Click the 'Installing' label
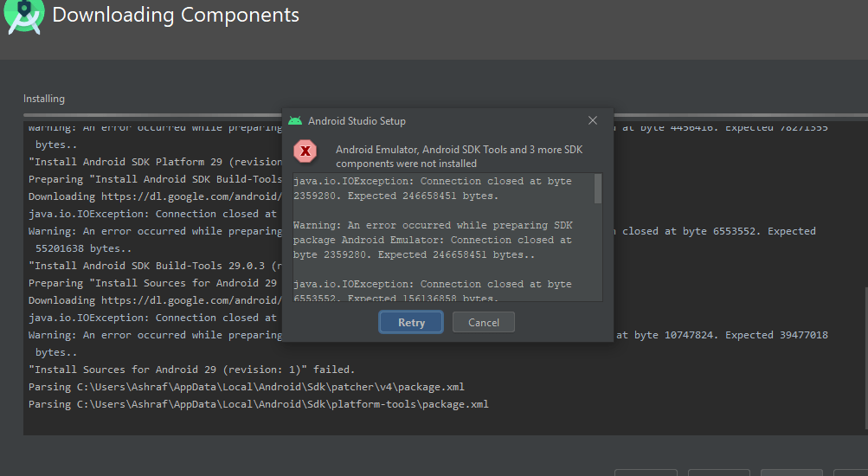 (44, 99)
